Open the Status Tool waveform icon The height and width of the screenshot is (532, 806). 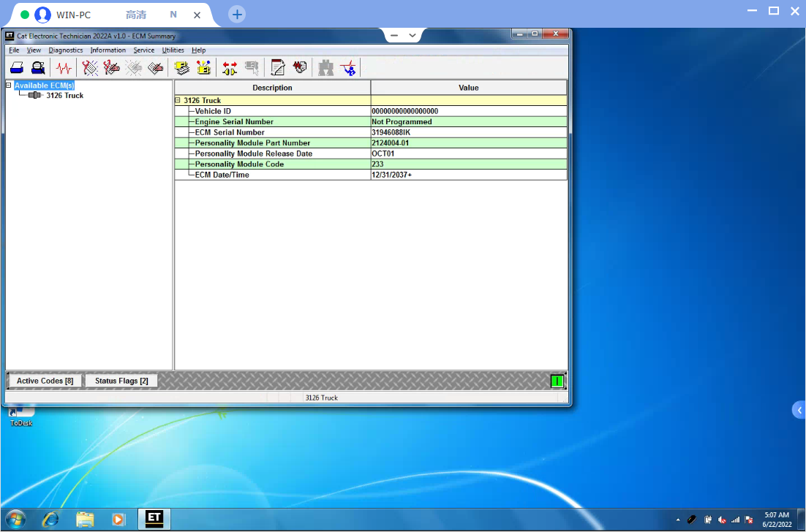tap(64, 68)
